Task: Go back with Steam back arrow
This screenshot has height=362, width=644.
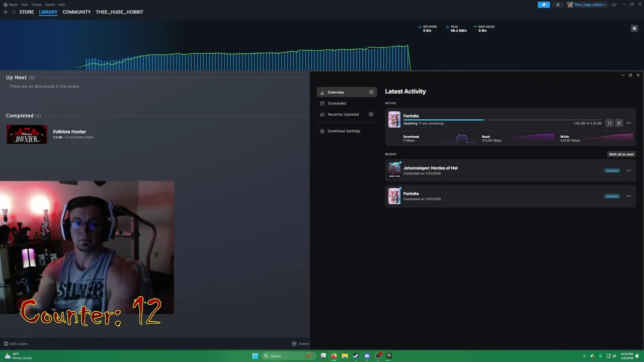Action: (x=6, y=12)
